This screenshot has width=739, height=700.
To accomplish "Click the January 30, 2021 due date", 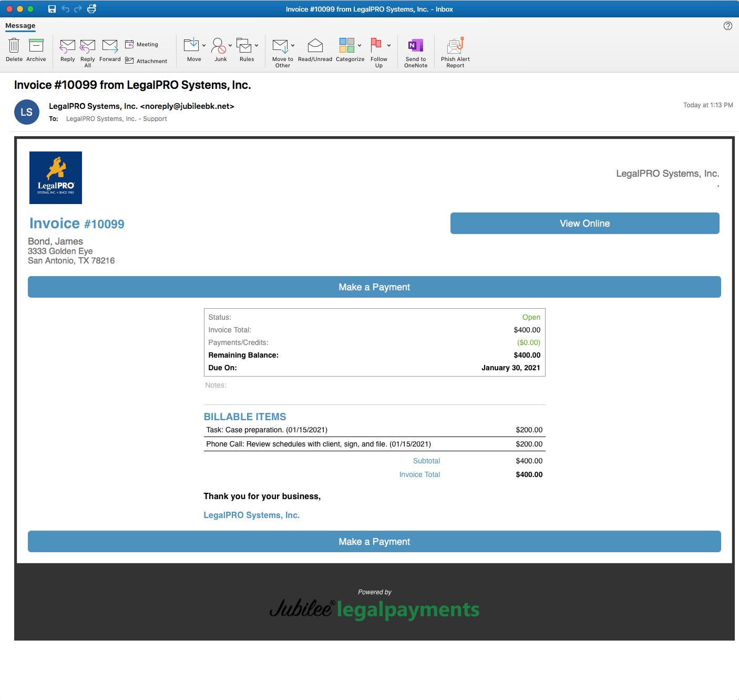I will (x=511, y=368).
